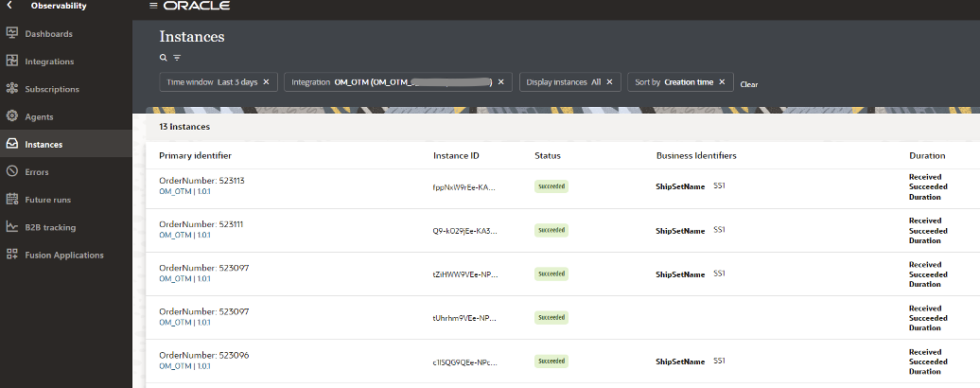The width and height of the screenshot is (980, 388).
Task: Remove the Time window Last 3 days filter
Action: [x=266, y=82]
